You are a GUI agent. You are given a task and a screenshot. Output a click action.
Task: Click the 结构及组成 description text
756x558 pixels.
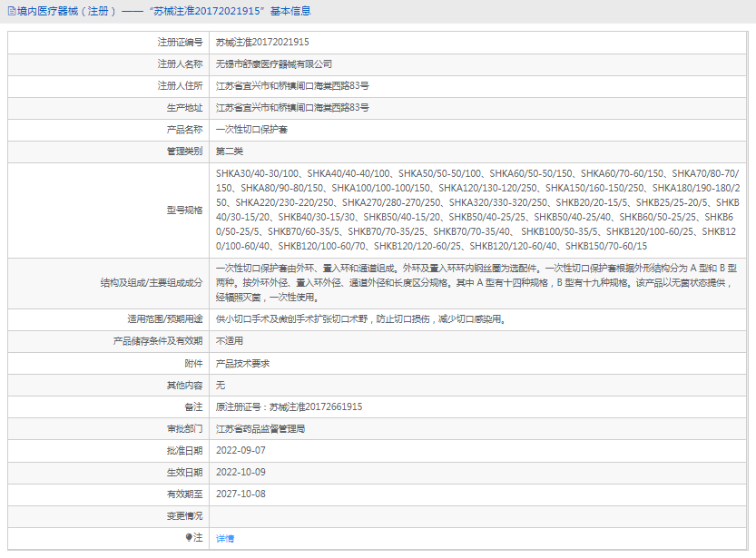pyautogui.click(x=477, y=283)
